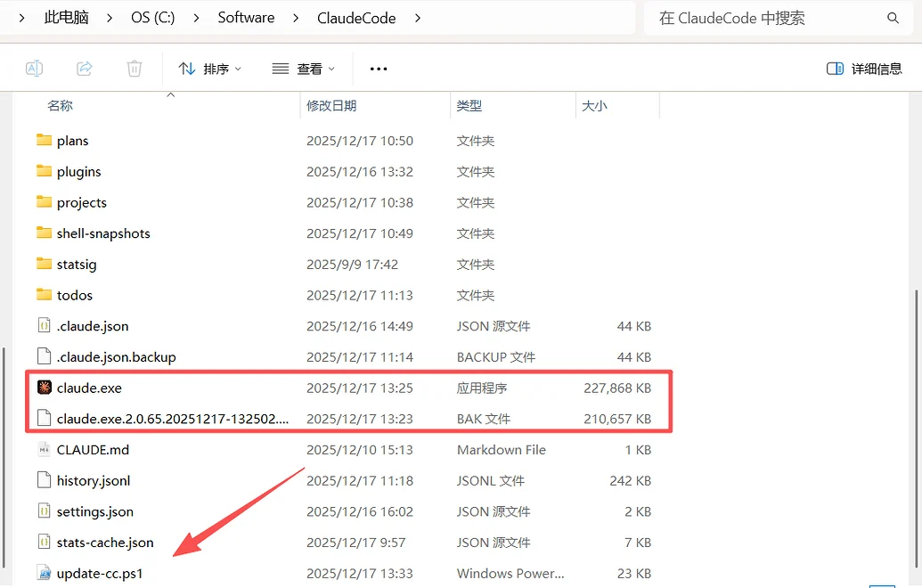This screenshot has width=922, height=588.
Task: Click the type text Markdown File
Action: (502, 450)
